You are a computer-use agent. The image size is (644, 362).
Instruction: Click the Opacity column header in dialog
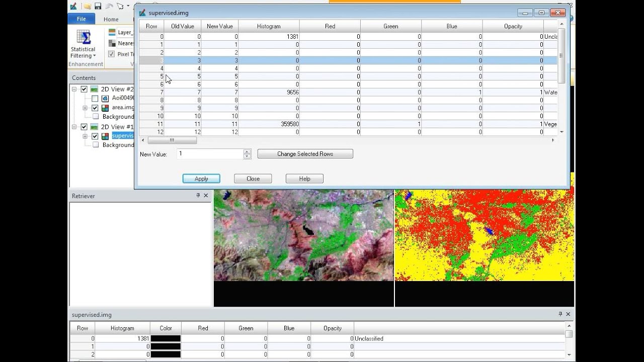coord(513,26)
